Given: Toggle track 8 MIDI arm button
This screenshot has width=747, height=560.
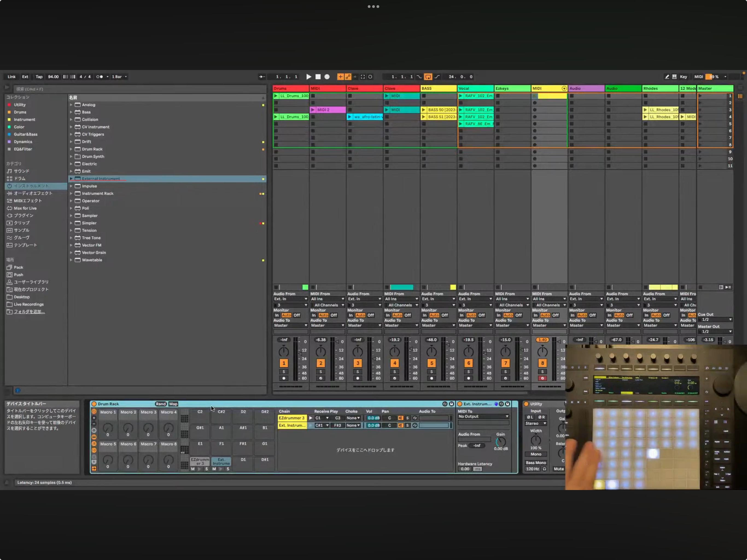Looking at the screenshot, I should click(542, 378).
